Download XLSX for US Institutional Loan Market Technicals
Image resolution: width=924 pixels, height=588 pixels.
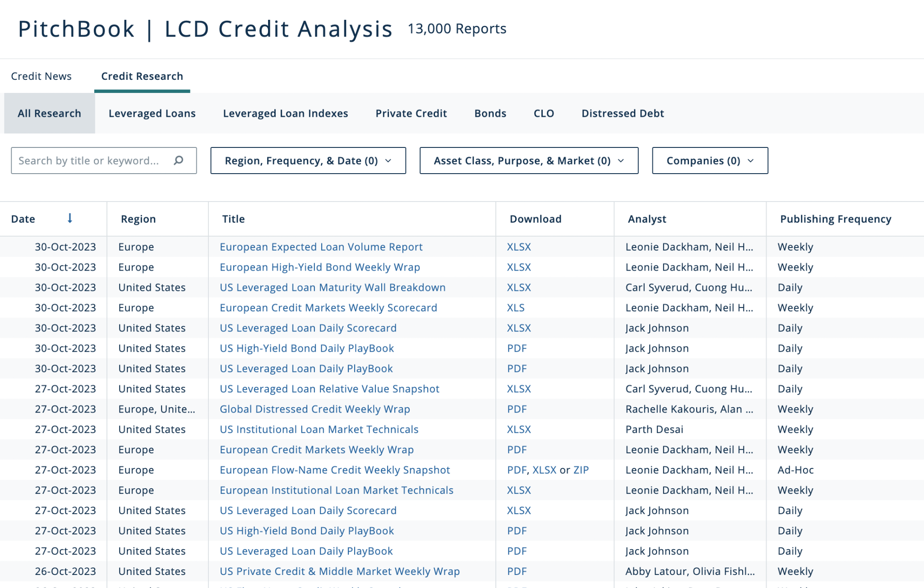519,430
